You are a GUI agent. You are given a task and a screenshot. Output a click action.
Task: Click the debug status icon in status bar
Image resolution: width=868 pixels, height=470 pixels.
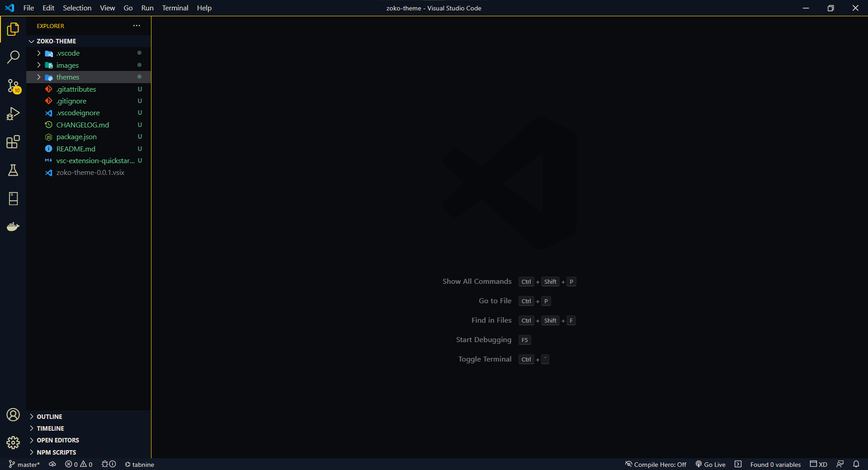[108, 465]
